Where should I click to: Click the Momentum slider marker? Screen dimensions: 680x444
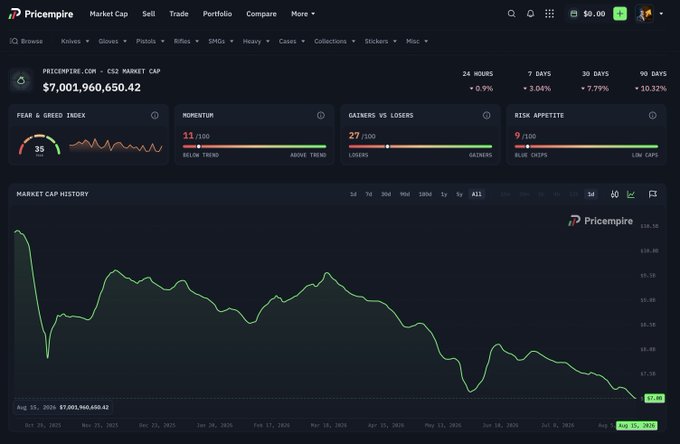199,147
